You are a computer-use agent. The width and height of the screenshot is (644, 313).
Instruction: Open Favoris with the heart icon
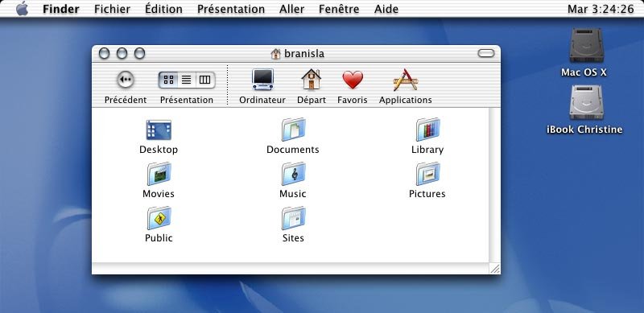353,80
